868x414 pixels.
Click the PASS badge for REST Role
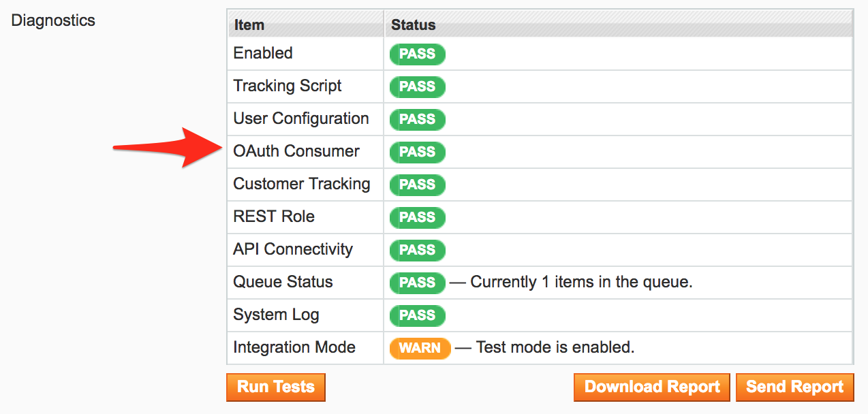[x=417, y=218]
